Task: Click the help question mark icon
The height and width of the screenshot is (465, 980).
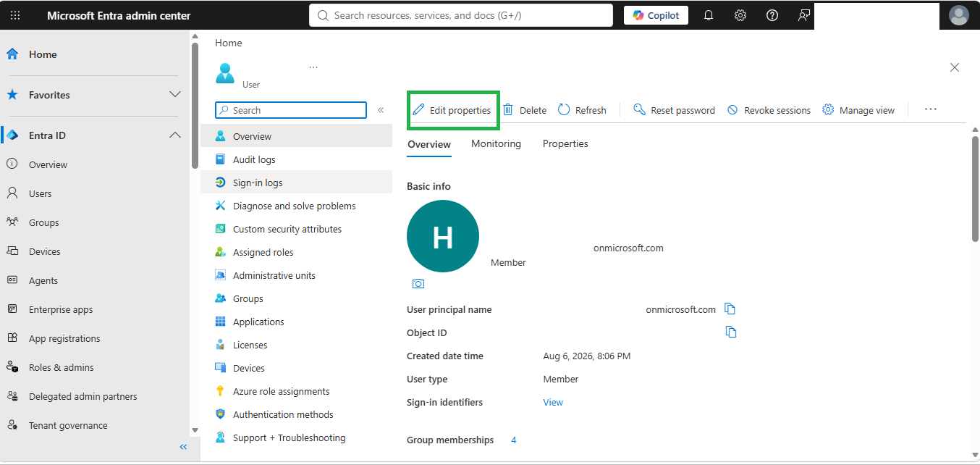Action: 772,15
